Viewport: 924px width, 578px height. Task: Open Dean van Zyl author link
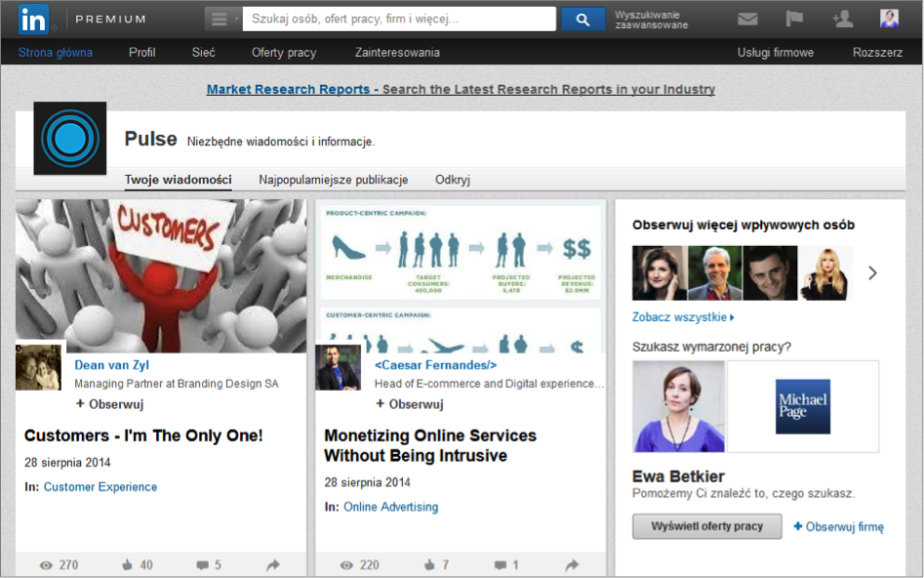(112, 365)
